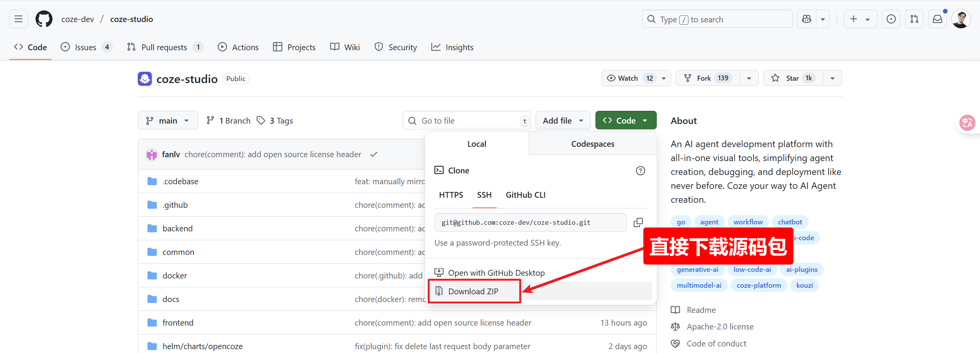Screen dimensions: 980x353
Task: Focus the Type / to search box
Action: [x=717, y=19]
